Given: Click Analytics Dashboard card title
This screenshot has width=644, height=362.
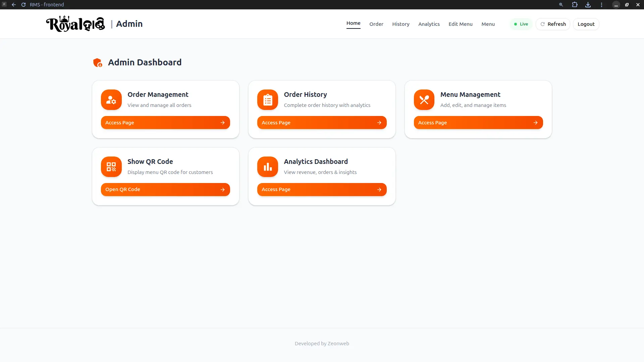Looking at the screenshot, I should pyautogui.click(x=316, y=162).
